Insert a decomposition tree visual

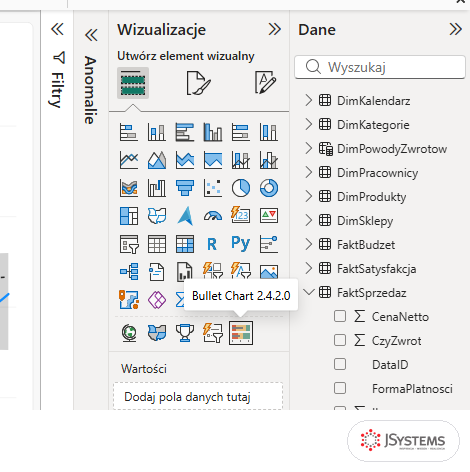(129, 272)
